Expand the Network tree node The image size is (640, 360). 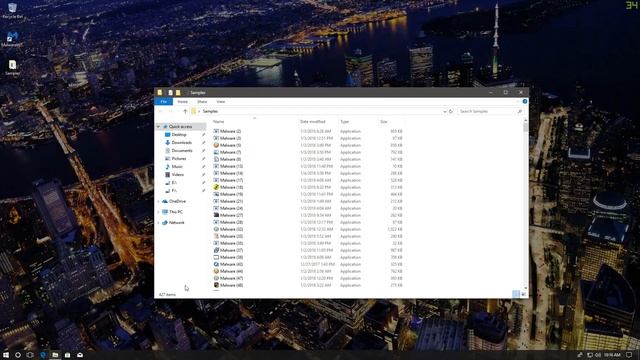point(159,222)
